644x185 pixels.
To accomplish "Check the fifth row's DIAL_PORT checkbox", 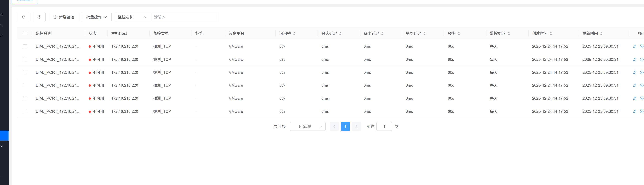I will 25,98.
